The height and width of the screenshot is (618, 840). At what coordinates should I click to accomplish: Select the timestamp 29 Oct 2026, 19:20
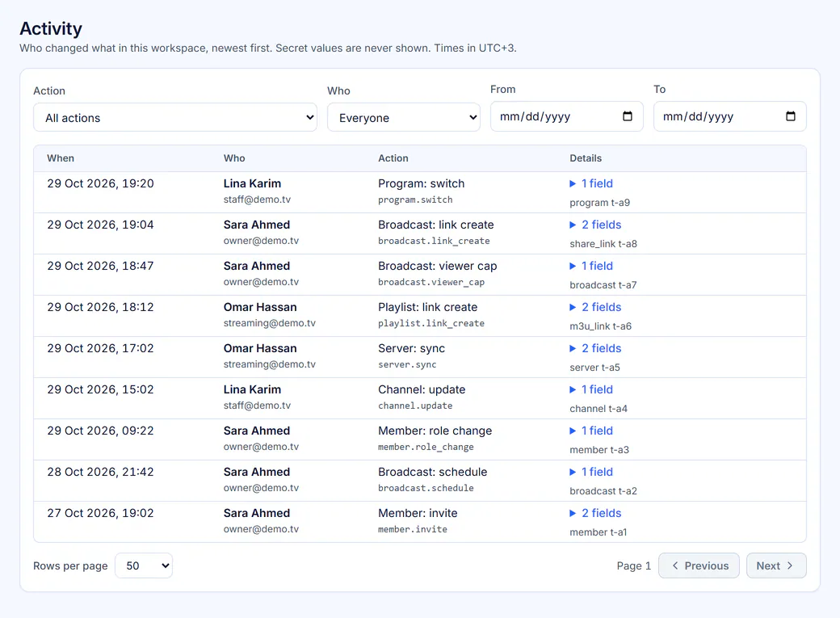(x=101, y=183)
